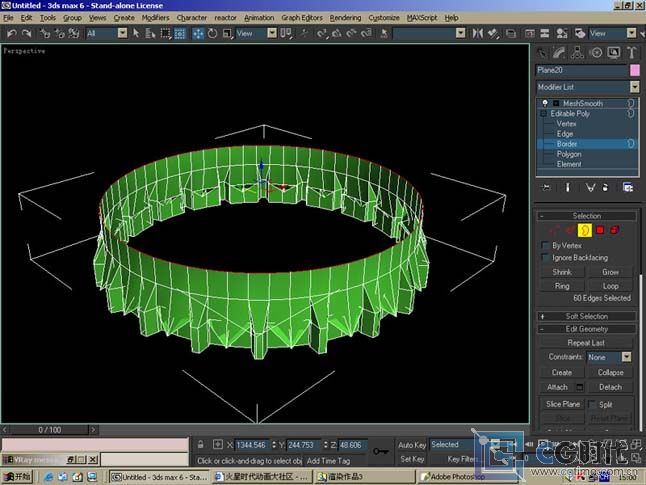Open the Constraints dropdown
The image size is (646, 485).
[x=626, y=357]
